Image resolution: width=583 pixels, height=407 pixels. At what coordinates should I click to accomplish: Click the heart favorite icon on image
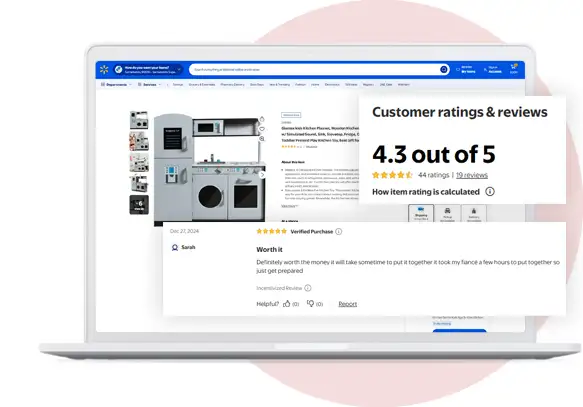pyautogui.click(x=262, y=129)
